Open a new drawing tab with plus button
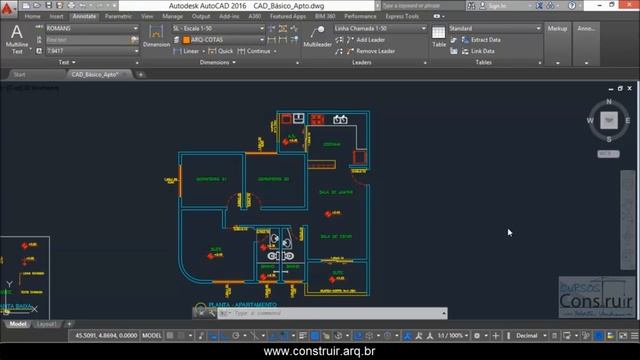 140,75
